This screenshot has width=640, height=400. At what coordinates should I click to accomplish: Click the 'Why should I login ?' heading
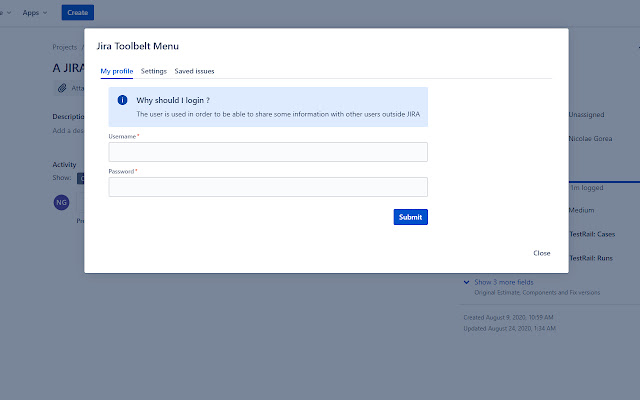coord(173,100)
